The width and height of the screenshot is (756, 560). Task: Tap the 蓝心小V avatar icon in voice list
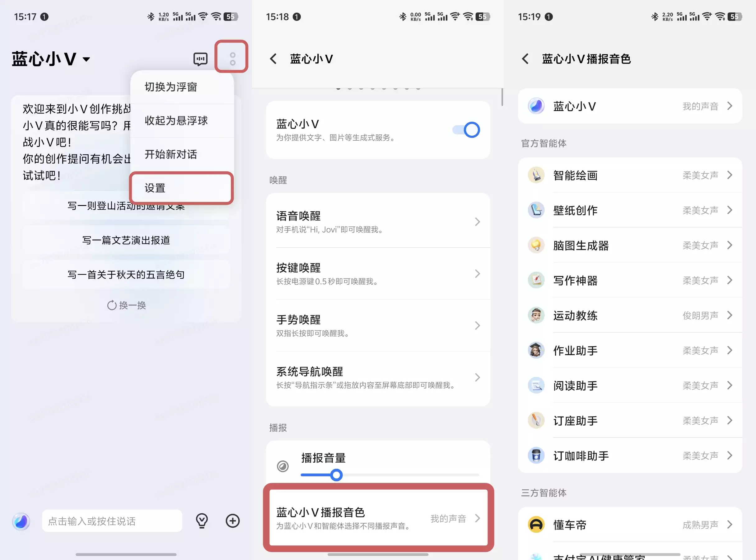pyautogui.click(x=536, y=106)
